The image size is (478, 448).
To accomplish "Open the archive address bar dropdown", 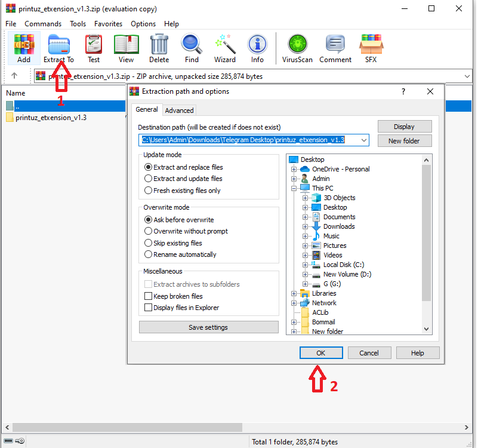I will pos(467,76).
